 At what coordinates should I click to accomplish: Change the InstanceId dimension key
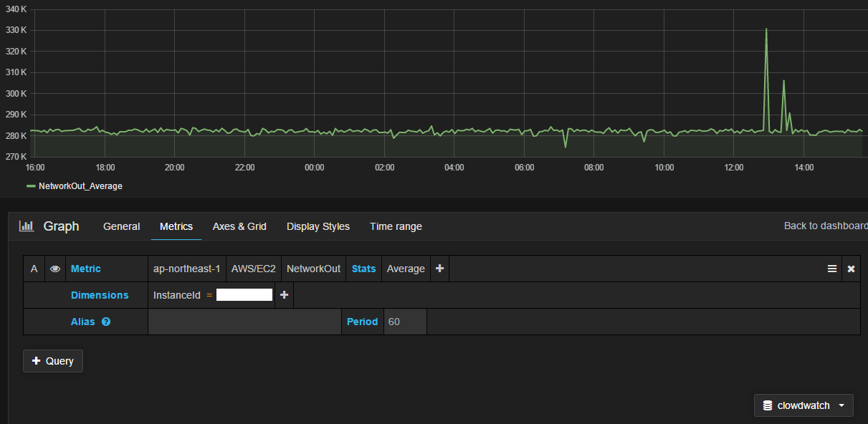(x=177, y=295)
